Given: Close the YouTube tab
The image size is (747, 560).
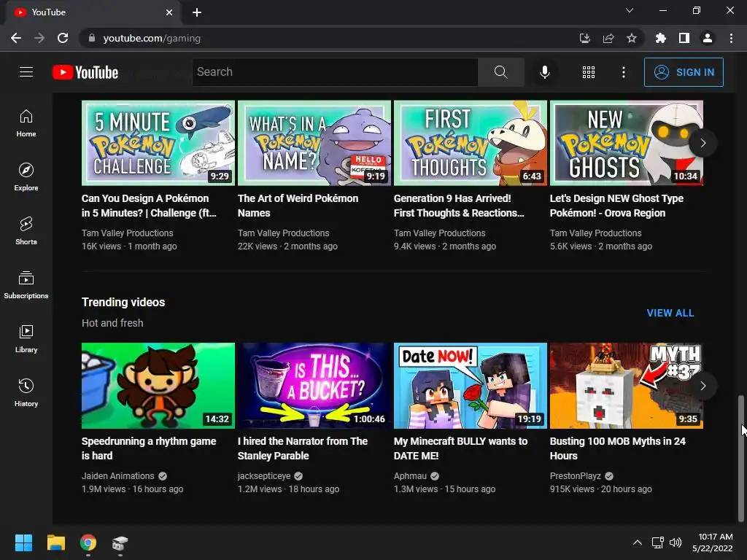Looking at the screenshot, I should (x=169, y=12).
